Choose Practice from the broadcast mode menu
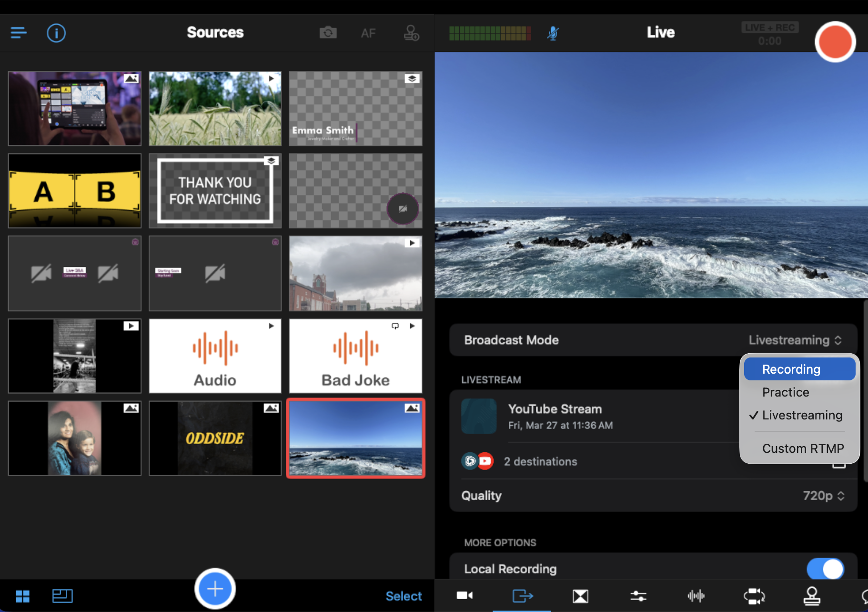The height and width of the screenshot is (612, 868). [799, 392]
